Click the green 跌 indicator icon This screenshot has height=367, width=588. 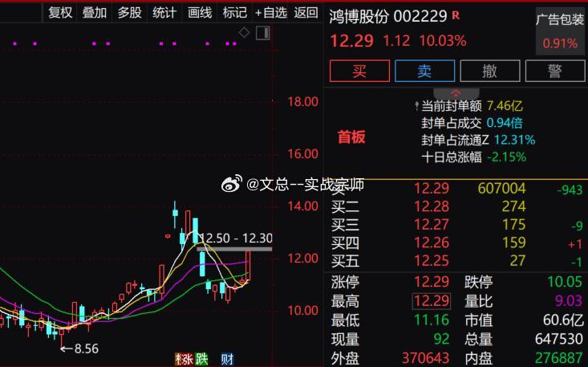tap(201, 359)
